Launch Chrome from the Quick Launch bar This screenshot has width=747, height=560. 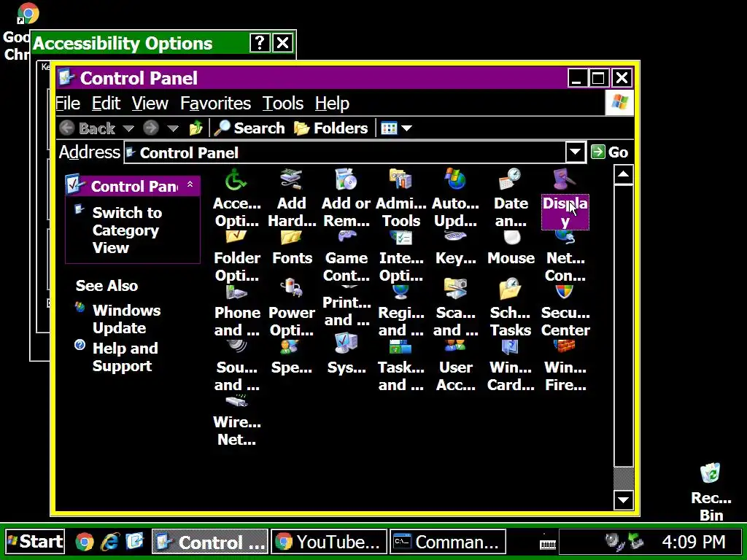click(x=85, y=542)
